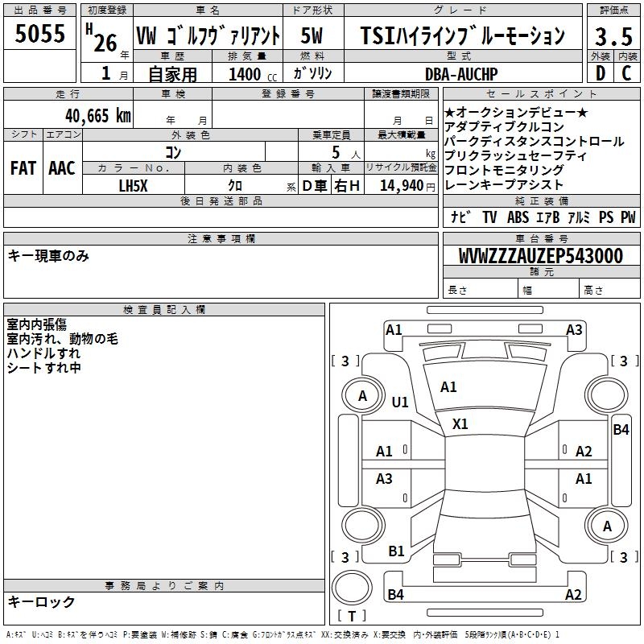Select レーンキープアシスト line
644x644 pixels.
[504, 185]
